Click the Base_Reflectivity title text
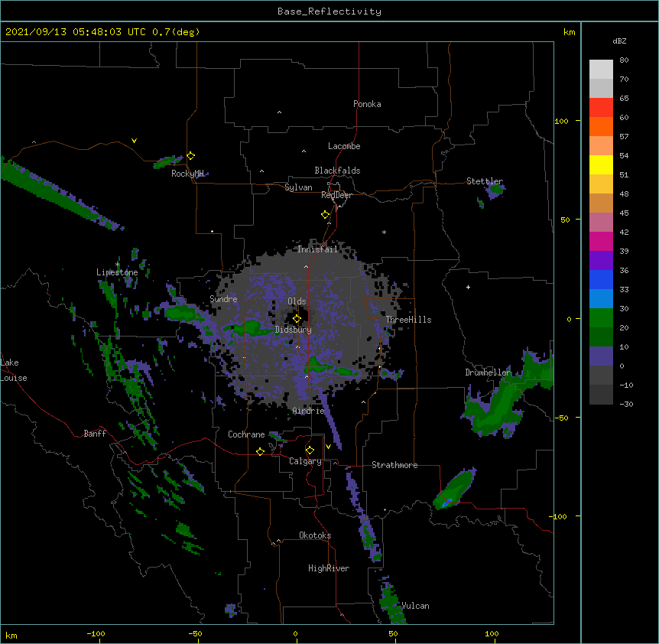This screenshot has width=659, height=644. click(329, 11)
